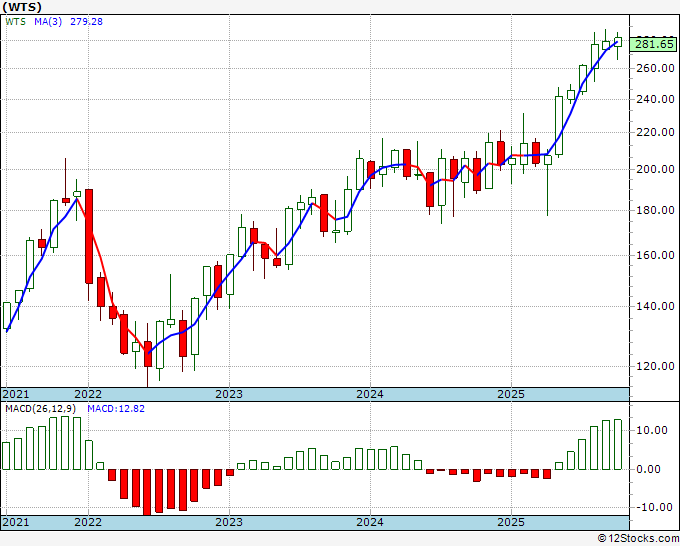Click the MA value 279.28
Screen dimensions: 680x546
[86, 21]
